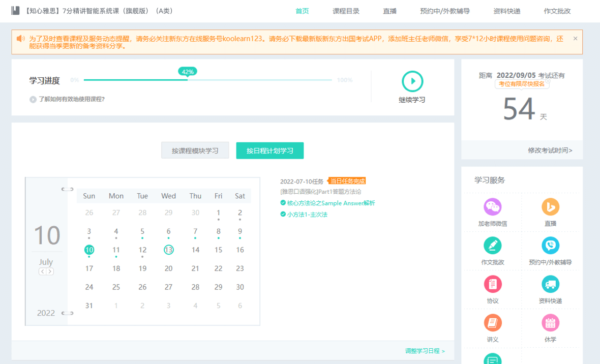Select July 13 on the calendar
This screenshot has width=600, height=364.
(x=169, y=250)
